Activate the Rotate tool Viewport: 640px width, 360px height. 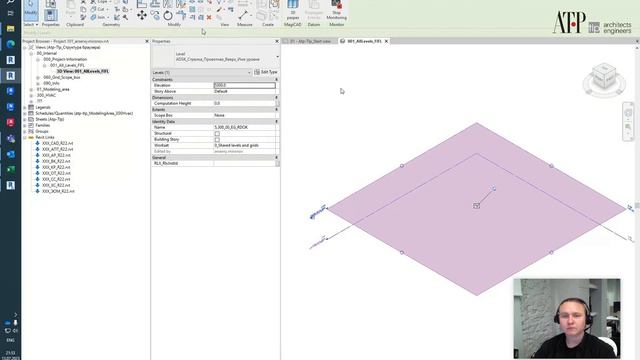click(x=168, y=16)
